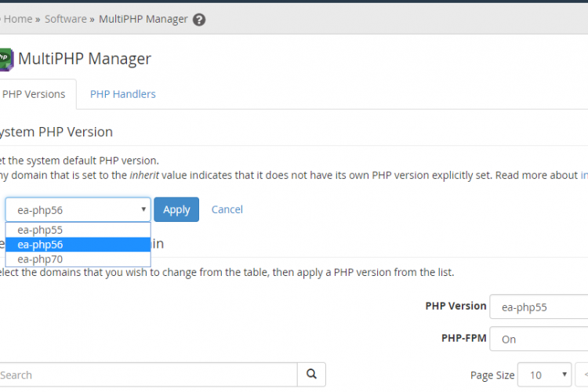Collapse the system PHP version dropdown showing ea-php56

78,209
